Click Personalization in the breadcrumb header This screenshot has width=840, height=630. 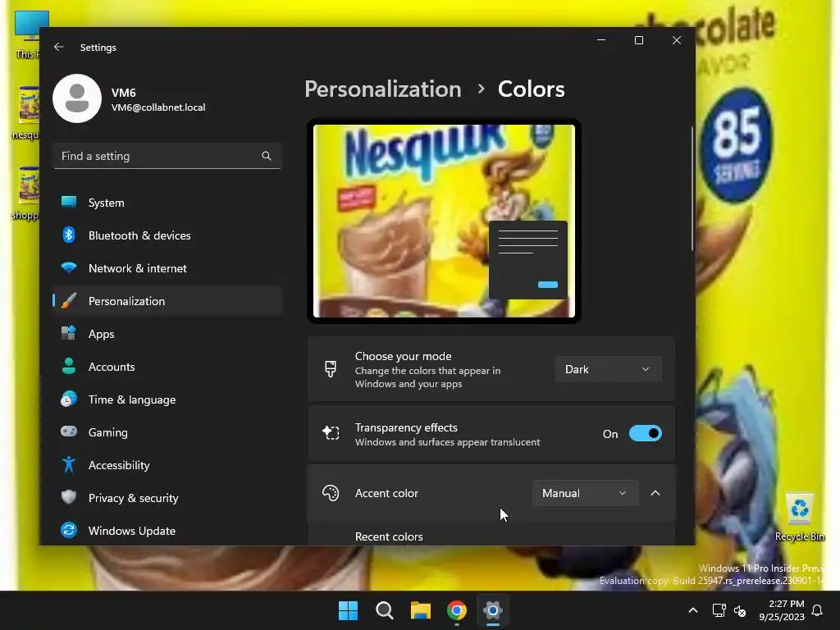click(x=382, y=89)
